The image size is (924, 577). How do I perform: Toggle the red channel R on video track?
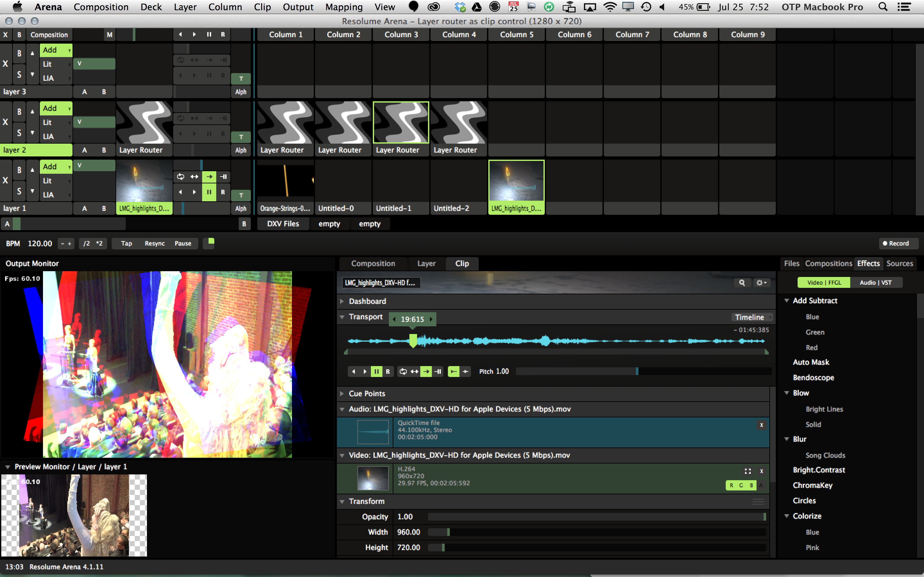pyautogui.click(x=731, y=485)
